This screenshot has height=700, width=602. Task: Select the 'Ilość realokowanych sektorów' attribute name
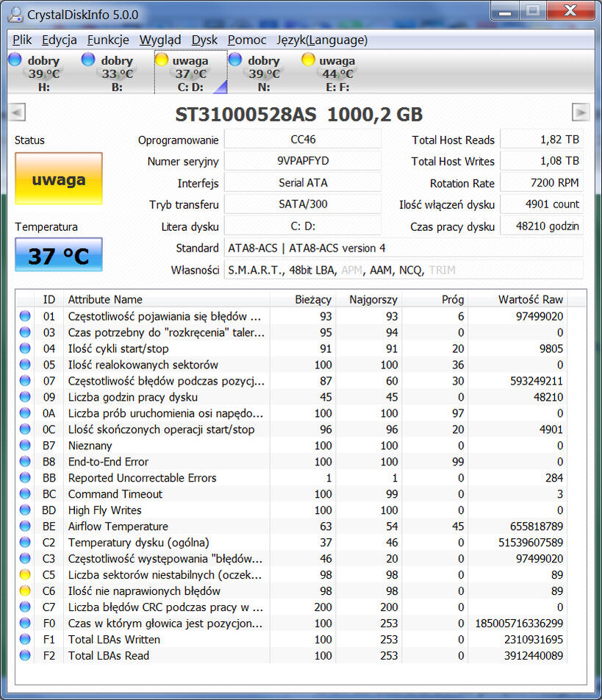pos(143,365)
